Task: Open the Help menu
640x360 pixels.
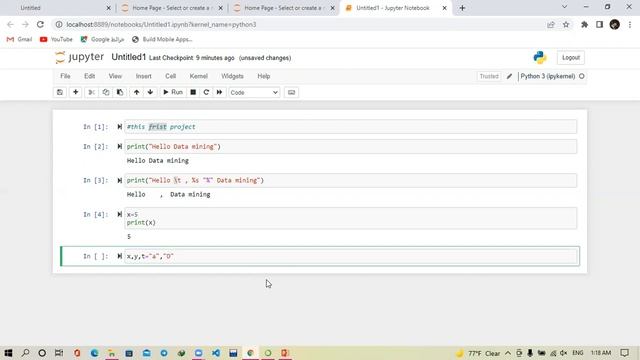Action: pos(264,76)
